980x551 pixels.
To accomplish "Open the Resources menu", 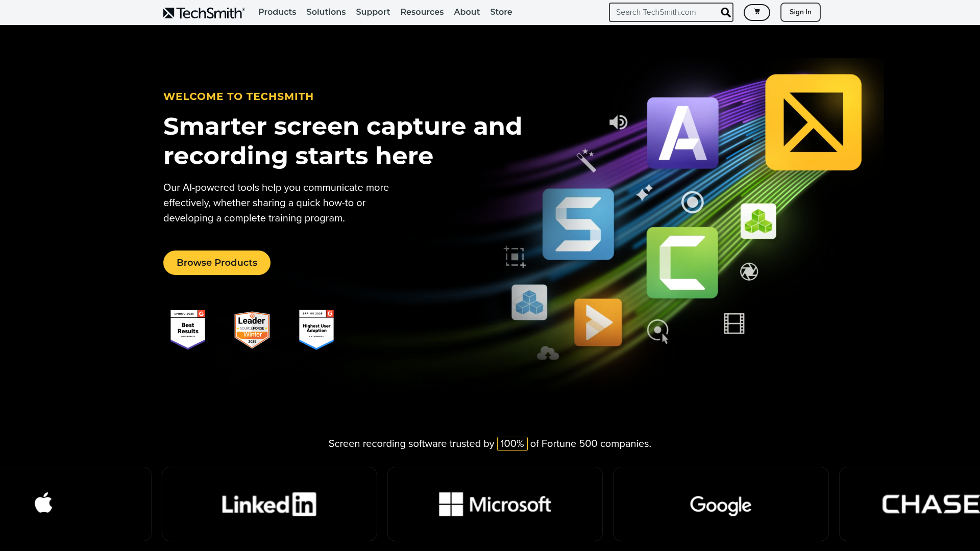I will [422, 12].
